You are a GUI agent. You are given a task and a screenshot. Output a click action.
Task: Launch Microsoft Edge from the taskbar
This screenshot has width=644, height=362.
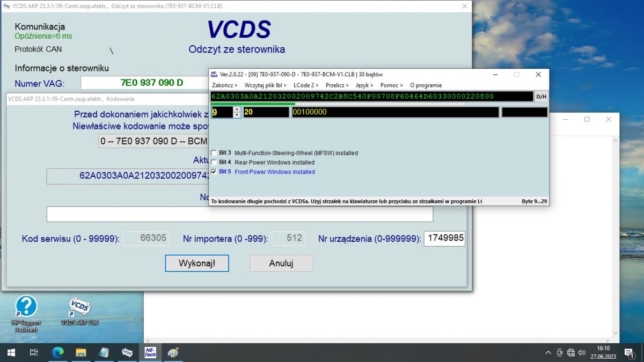point(57,352)
